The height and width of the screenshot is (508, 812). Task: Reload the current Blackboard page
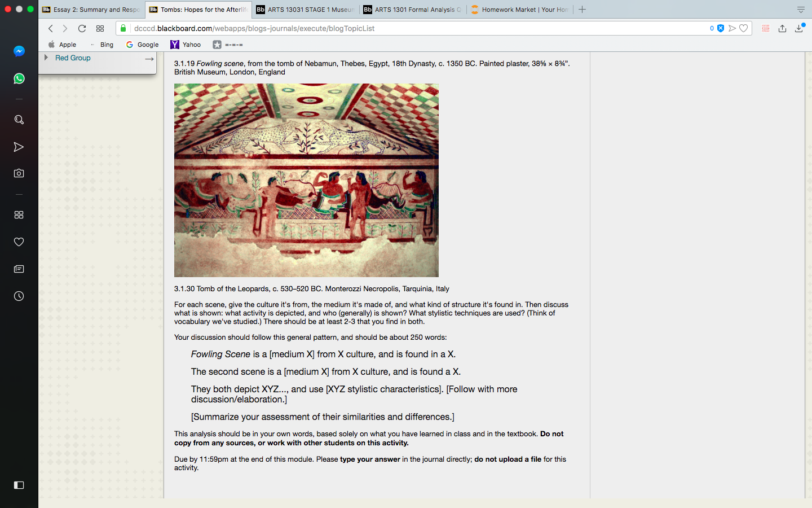82,28
